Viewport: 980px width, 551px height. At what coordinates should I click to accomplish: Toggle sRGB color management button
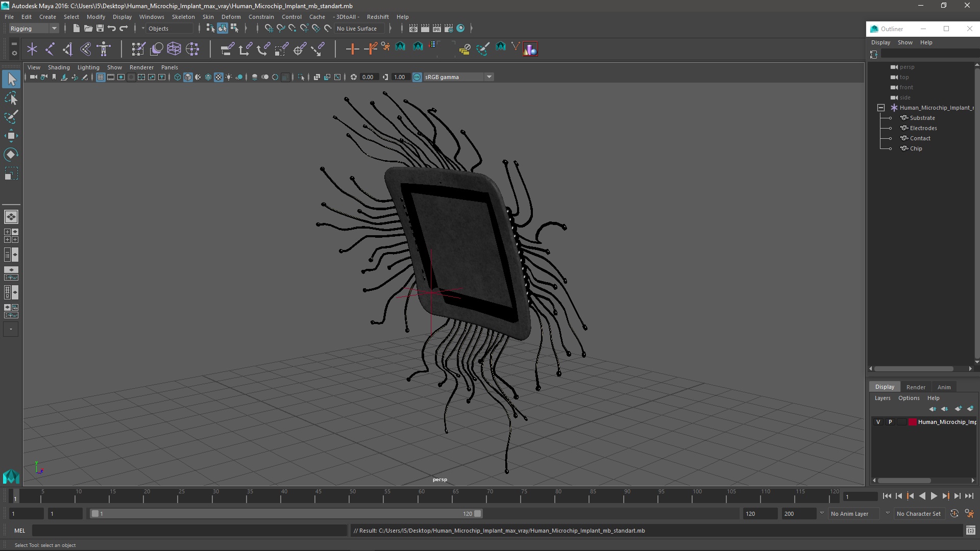point(417,77)
